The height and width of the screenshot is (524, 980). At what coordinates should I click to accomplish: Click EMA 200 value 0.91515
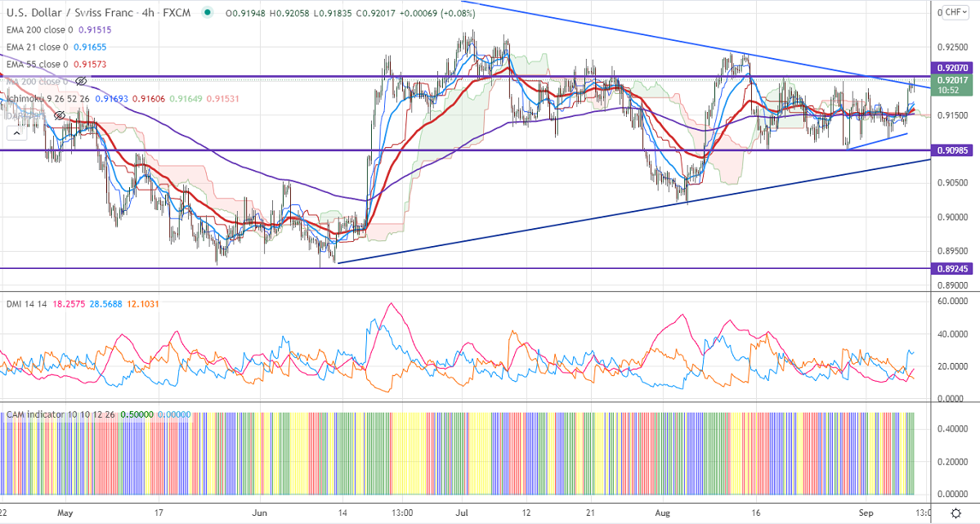pos(94,29)
